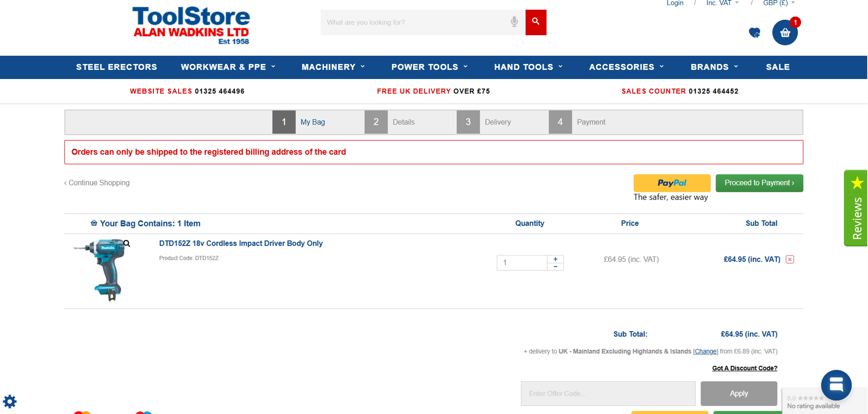Open the Inc. VAT dropdown
The image size is (868, 414).
(722, 3)
